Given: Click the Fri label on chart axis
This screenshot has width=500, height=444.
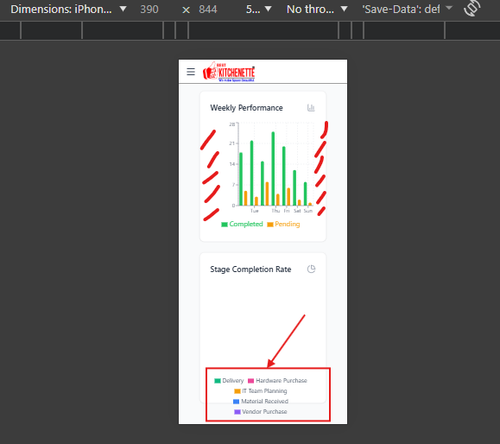Looking at the screenshot, I should coord(287,211).
